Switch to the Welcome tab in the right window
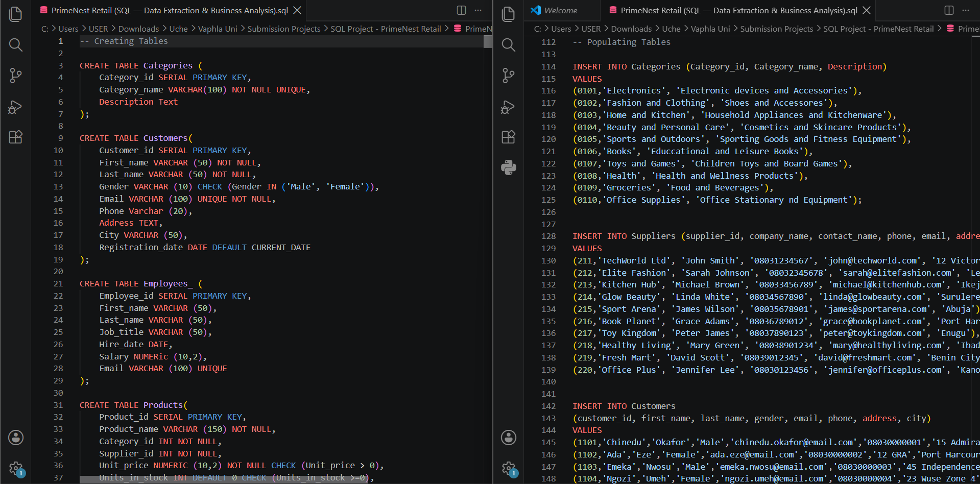Image resolution: width=980 pixels, height=484 pixels. pos(561,10)
